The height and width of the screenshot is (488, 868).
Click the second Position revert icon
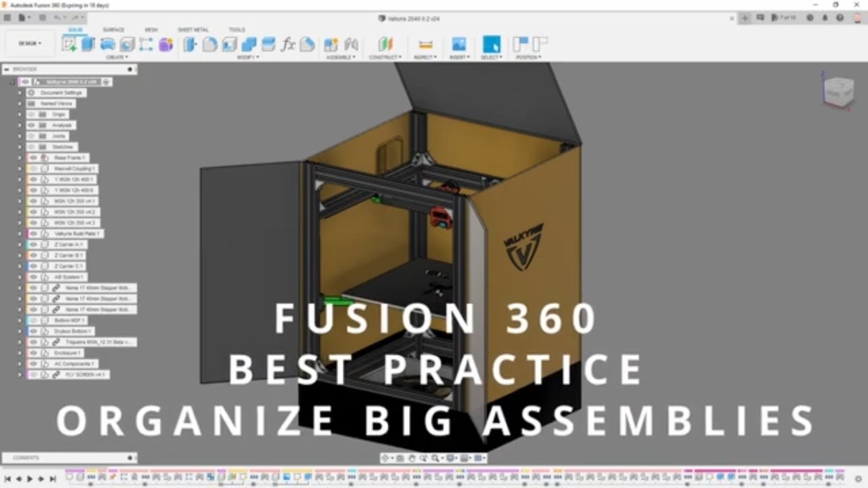point(540,44)
